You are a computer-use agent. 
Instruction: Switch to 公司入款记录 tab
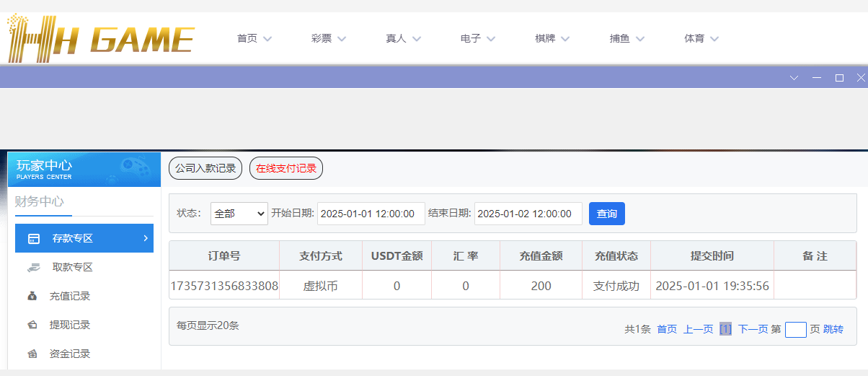pyautogui.click(x=205, y=168)
